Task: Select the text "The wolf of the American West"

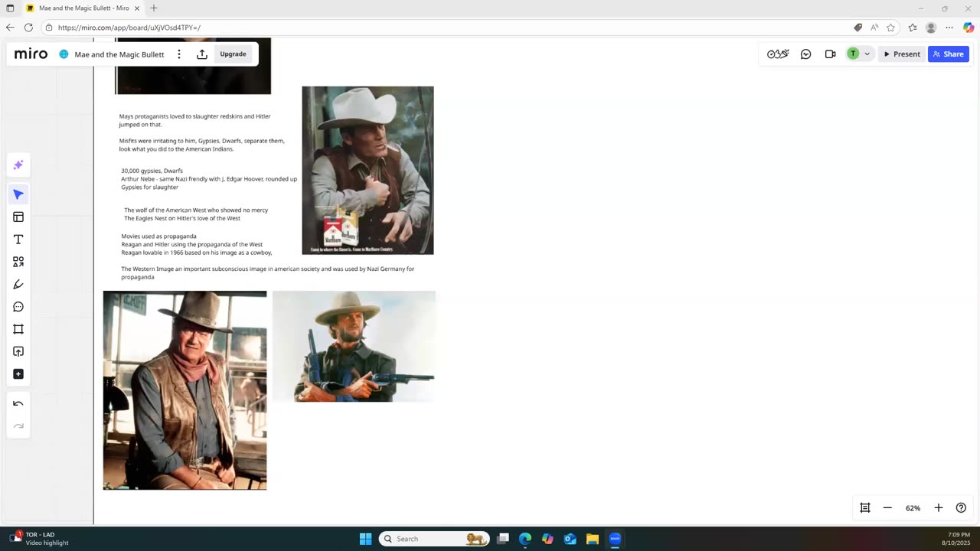Action: [196, 214]
